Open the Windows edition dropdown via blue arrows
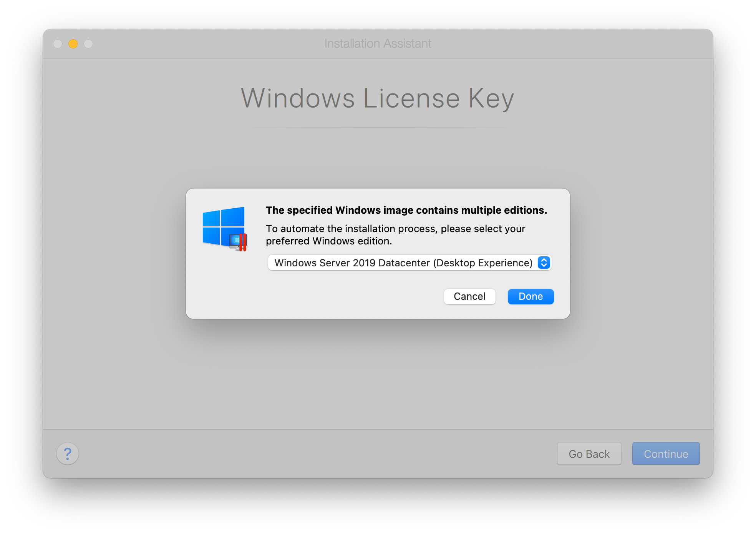The width and height of the screenshot is (756, 535). pos(544,263)
